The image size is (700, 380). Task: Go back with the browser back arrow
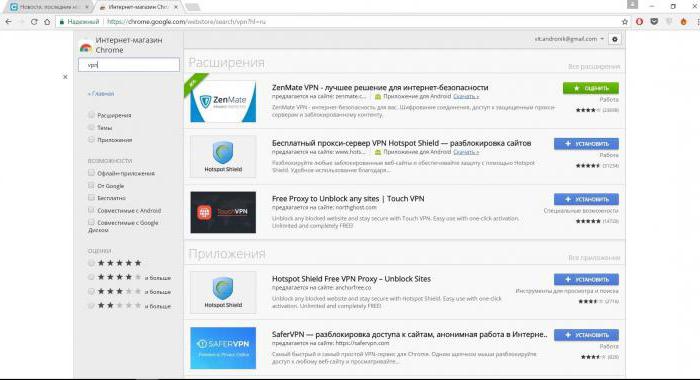8,21
